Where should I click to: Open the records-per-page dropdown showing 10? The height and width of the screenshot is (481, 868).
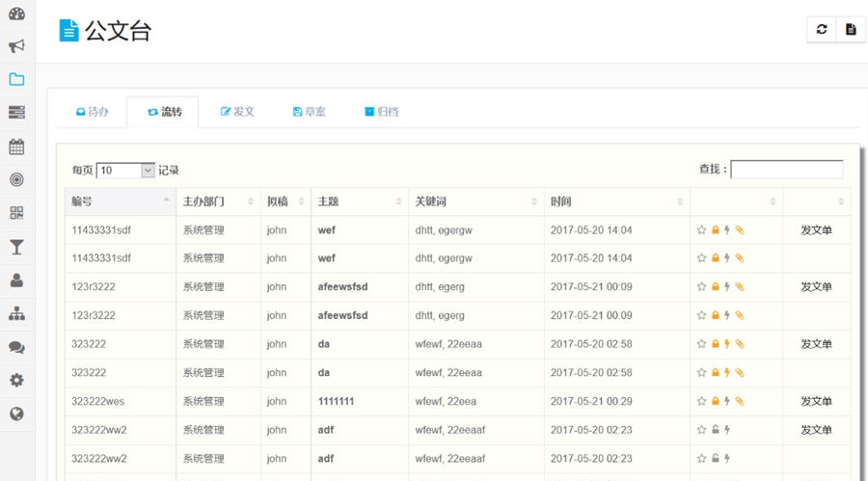(x=125, y=171)
